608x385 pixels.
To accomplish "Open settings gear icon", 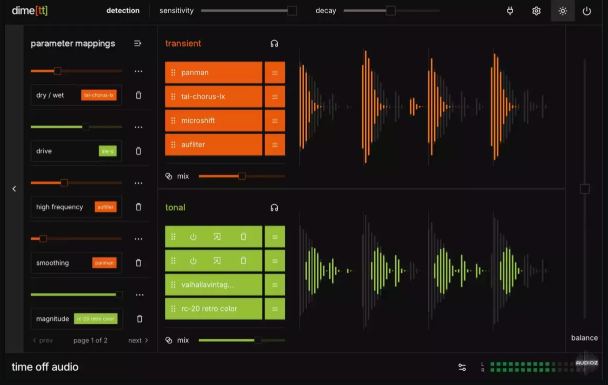I will click(x=536, y=11).
